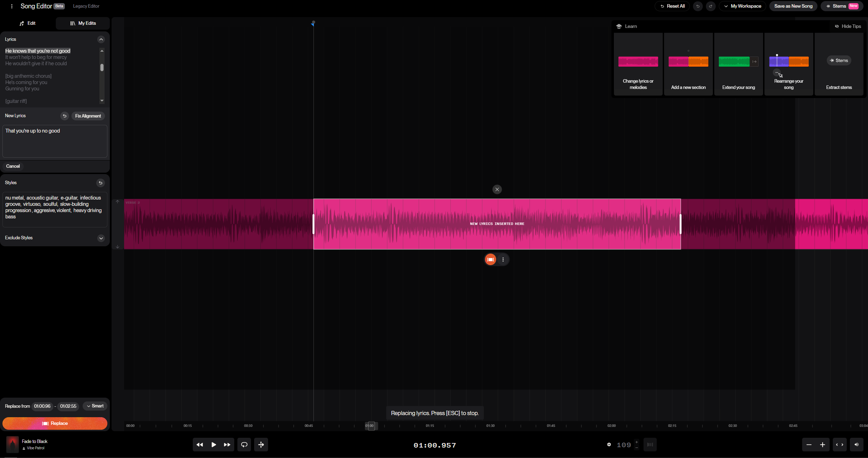The width and height of the screenshot is (868, 458).
Task: Play the song
Action: click(214, 445)
